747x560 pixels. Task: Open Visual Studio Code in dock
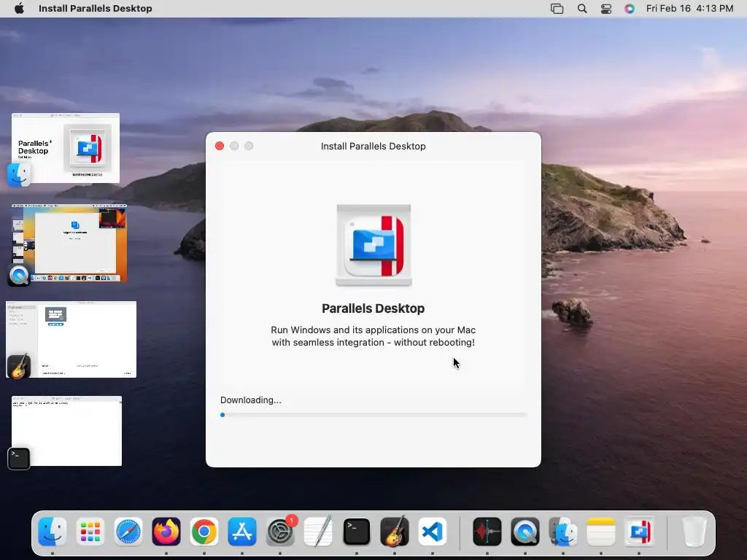[433, 532]
